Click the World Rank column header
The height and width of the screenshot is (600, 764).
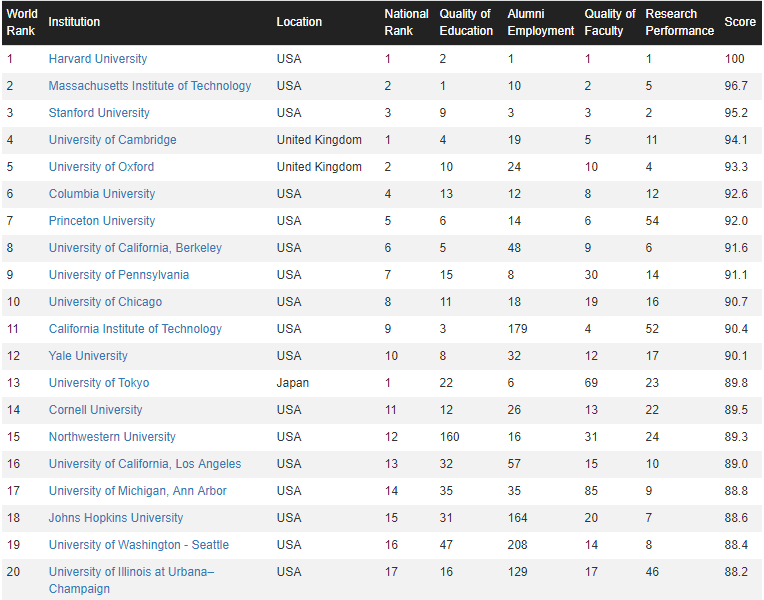pyautogui.click(x=21, y=22)
